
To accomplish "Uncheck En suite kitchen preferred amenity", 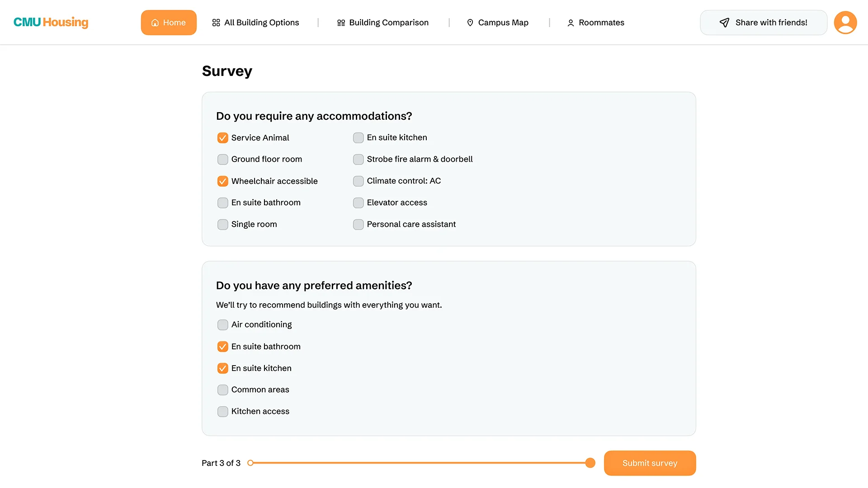I will tap(222, 368).
